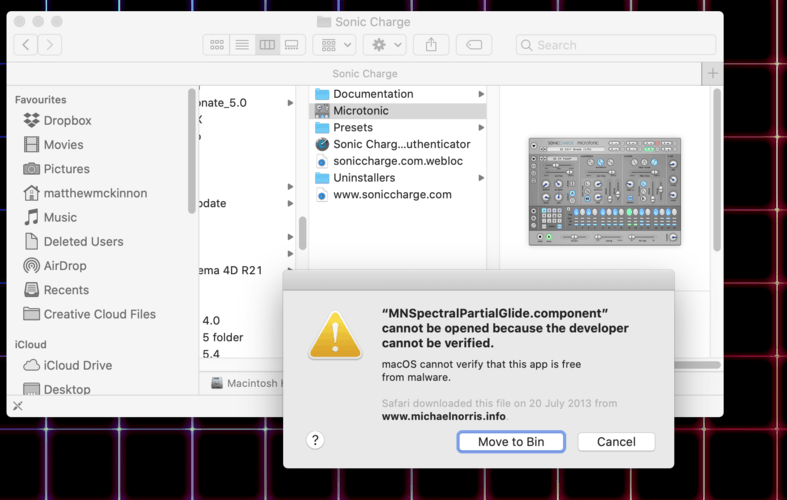Screen dimensions: 787x500
Task: Open Movies in the sidebar
Action: pos(54,145)
